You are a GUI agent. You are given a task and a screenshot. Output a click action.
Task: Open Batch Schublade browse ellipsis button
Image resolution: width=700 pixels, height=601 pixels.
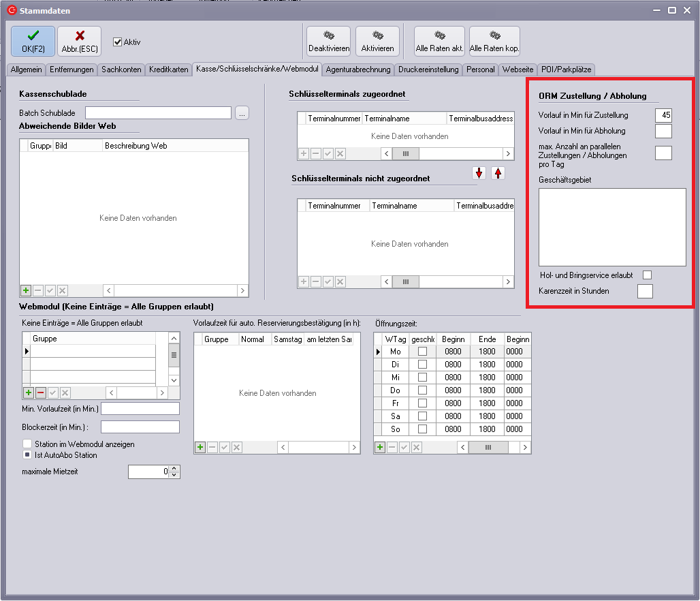tap(242, 113)
